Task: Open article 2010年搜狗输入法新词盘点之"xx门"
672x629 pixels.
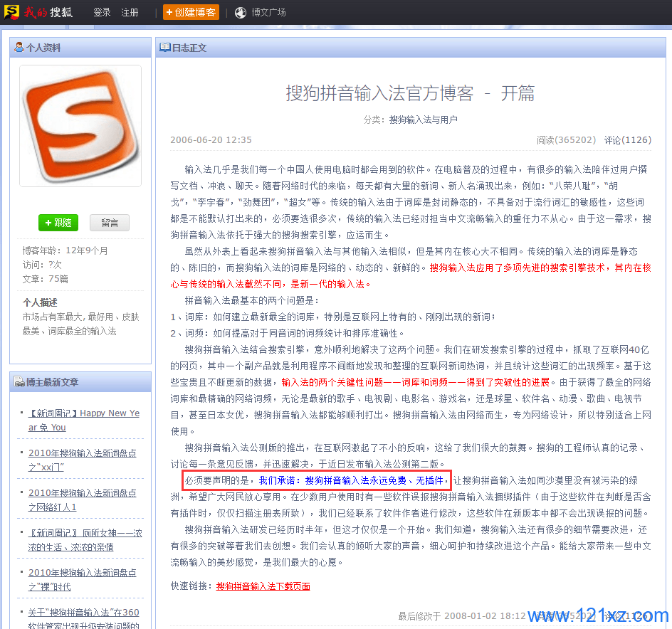Action: pos(83,460)
